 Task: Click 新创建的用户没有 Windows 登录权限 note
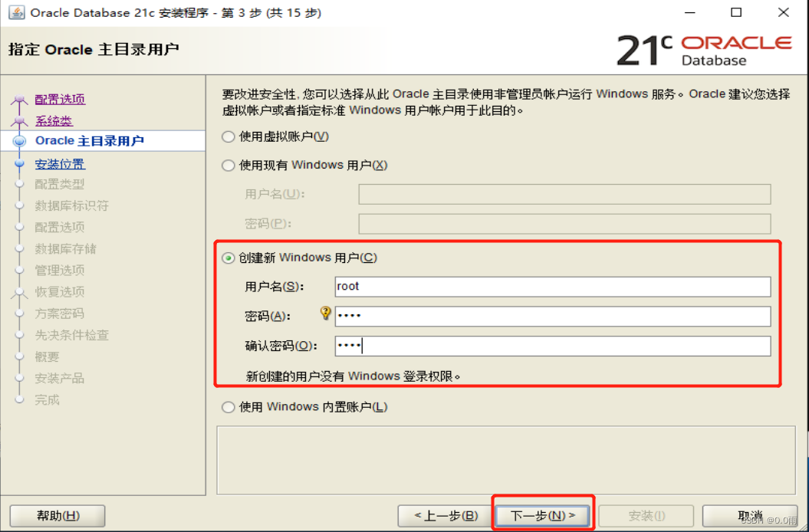tap(353, 376)
